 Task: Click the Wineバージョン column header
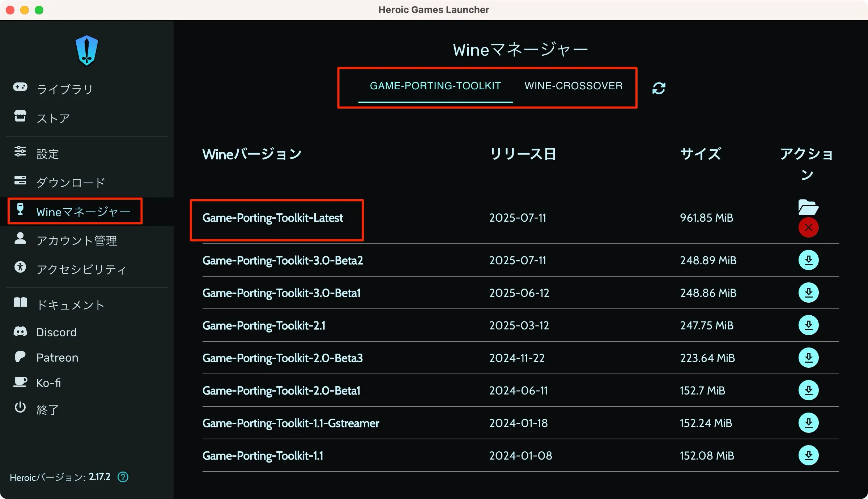[252, 154]
